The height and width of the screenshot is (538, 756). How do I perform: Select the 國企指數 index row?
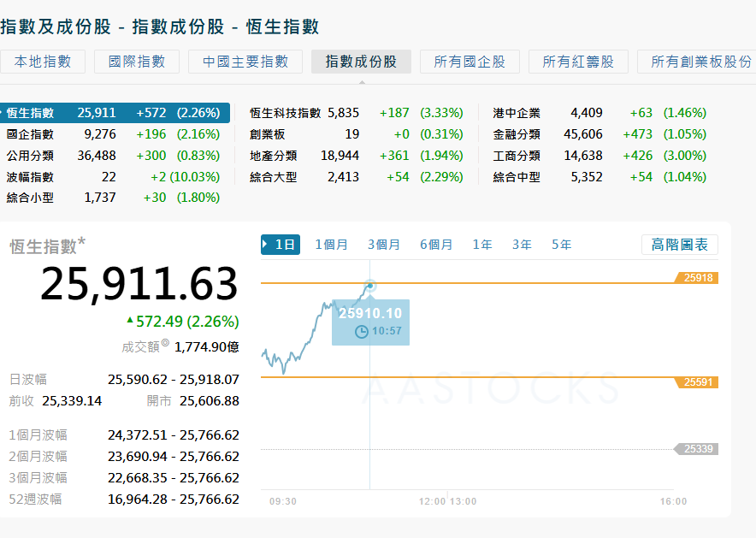point(114,134)
